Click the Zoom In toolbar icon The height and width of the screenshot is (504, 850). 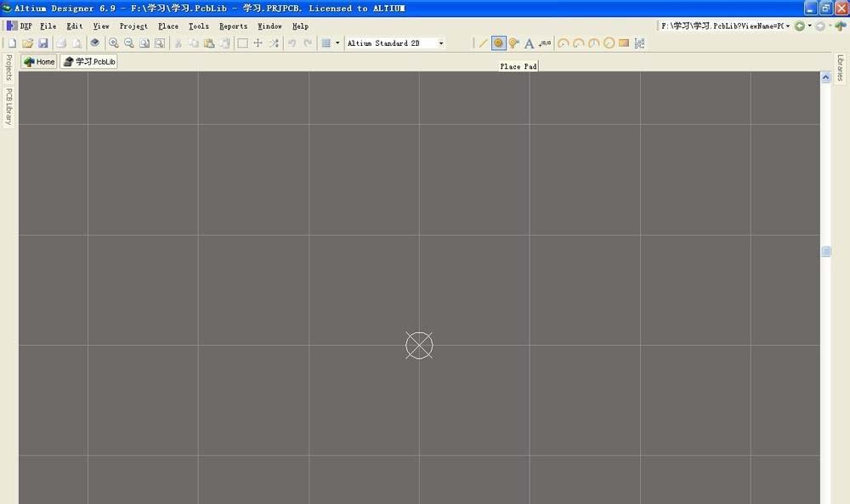click(x=114, y=42)
